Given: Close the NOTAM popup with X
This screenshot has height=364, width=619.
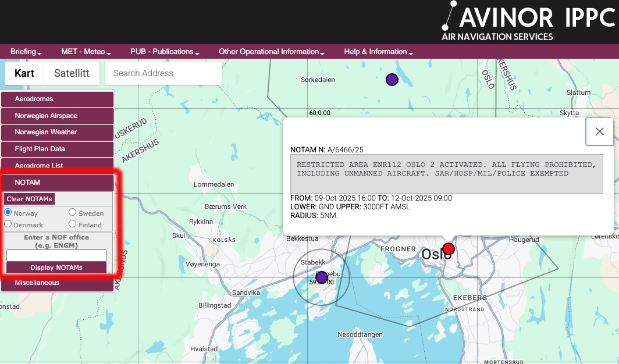Looking at the screenshot, I should tap(599, 131).
